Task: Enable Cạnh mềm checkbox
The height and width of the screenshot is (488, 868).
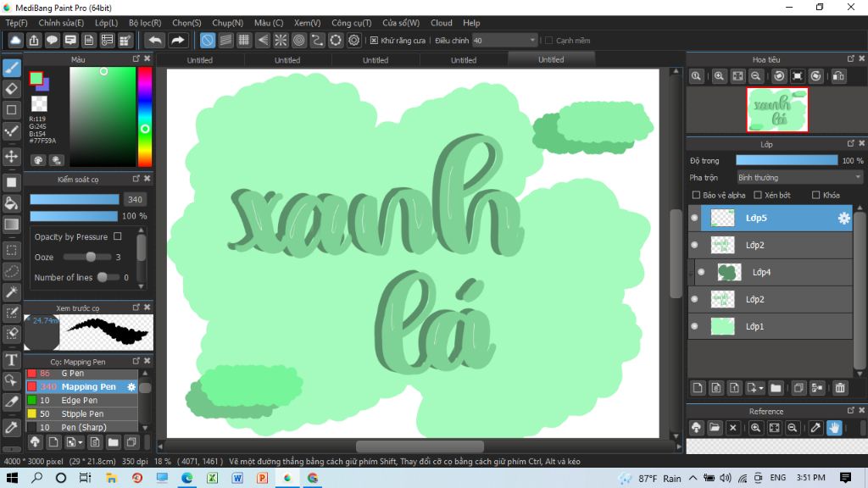Action: [x=549, y=41]
